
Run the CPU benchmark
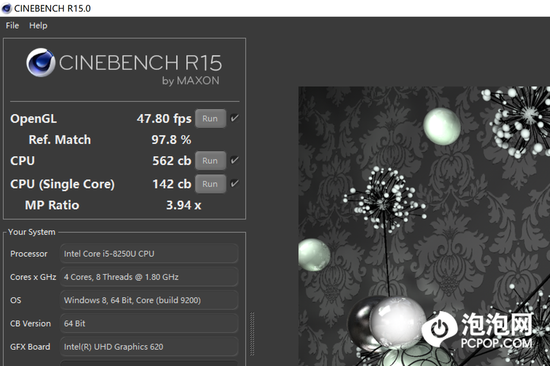point(210,161)
